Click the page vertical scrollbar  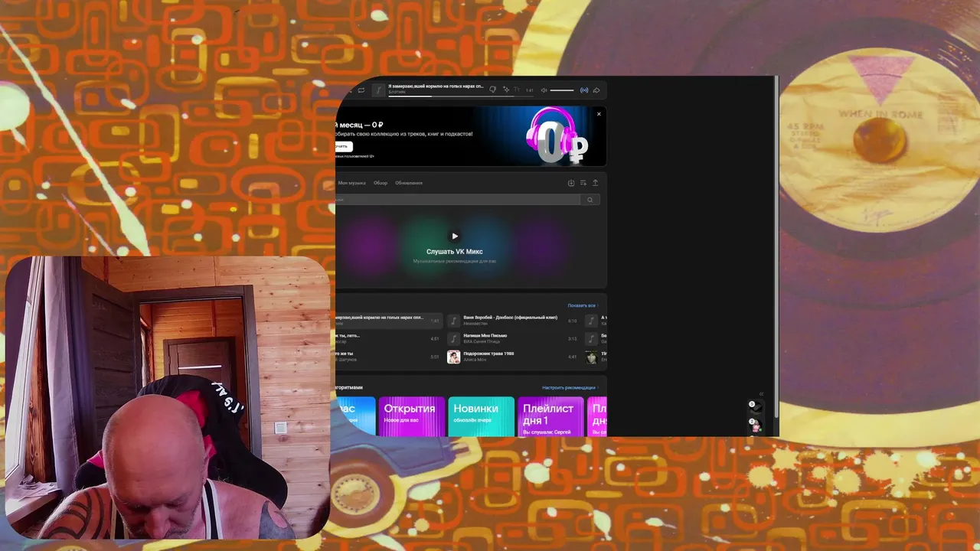777,246
